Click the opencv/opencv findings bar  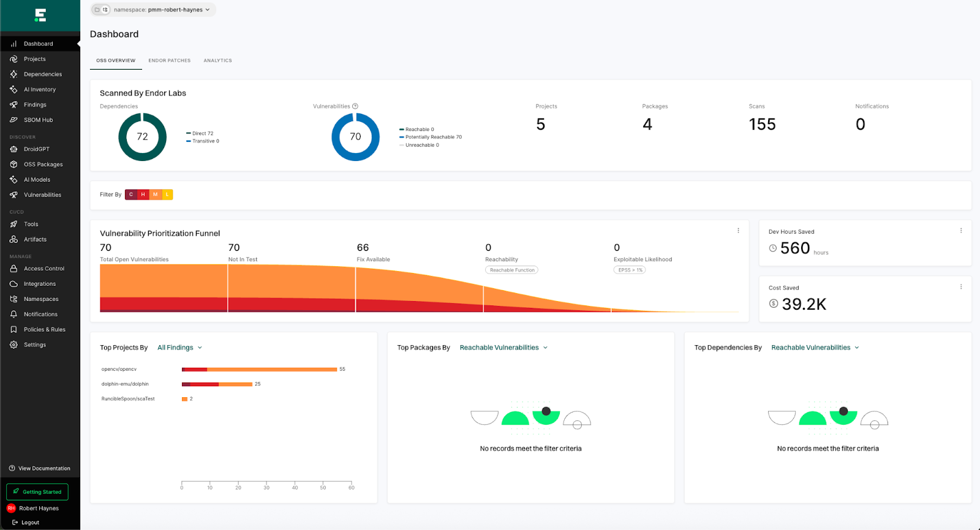point(259,370)
